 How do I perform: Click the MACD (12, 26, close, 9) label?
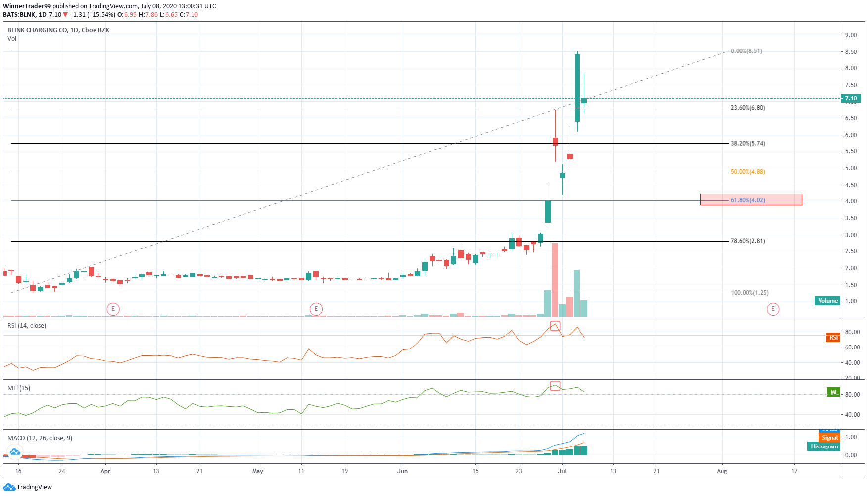pos(40,438)
